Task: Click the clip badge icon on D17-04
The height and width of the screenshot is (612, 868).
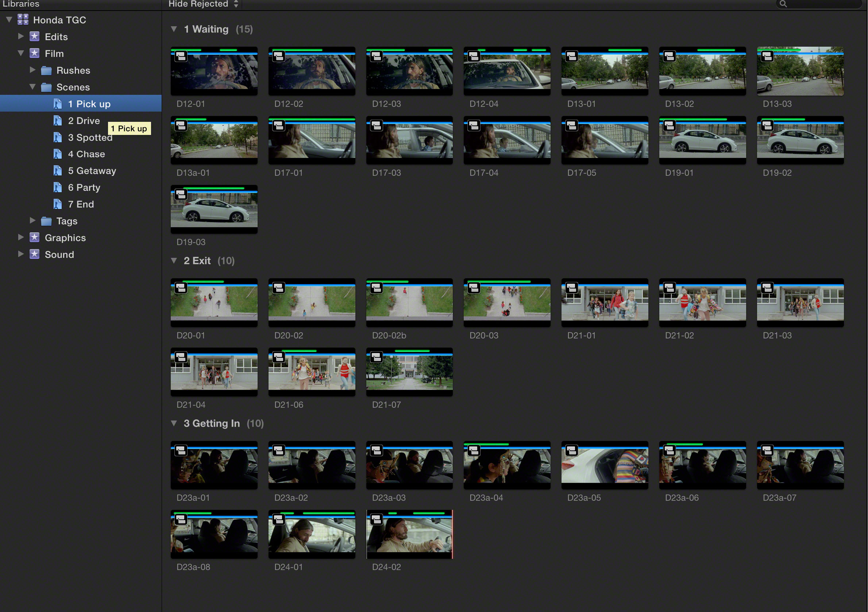Action: pos(474,125)
